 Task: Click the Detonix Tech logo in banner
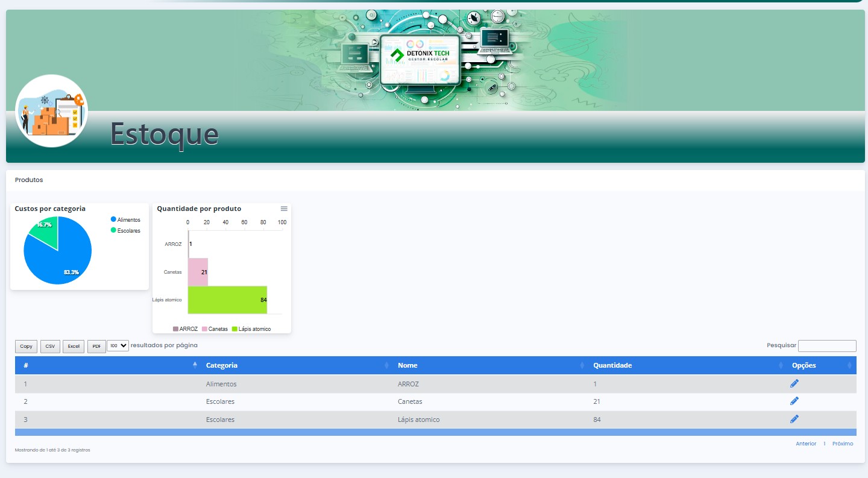[420, 55]
